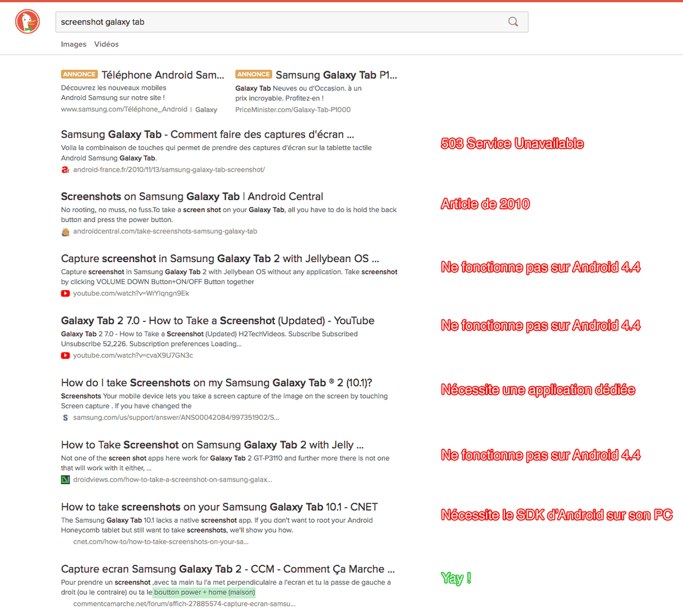Screen dimensions: 683x616
Task: Click the samsung.com favicon in results
Action: click(65, 417)
